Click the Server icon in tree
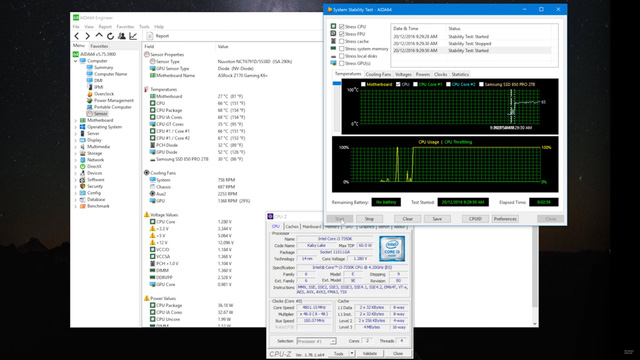 click(82, 133)
